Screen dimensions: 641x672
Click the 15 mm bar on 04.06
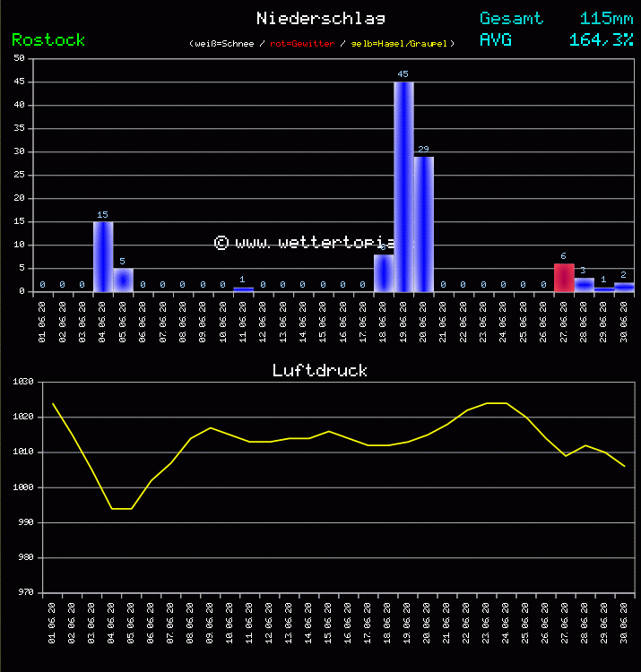pos(102,256)
